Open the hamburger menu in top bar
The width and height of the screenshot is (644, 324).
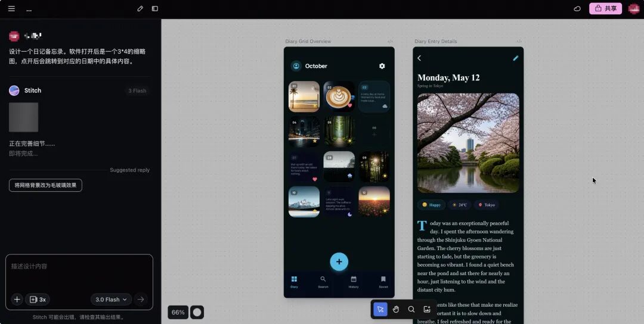point(11,9)
